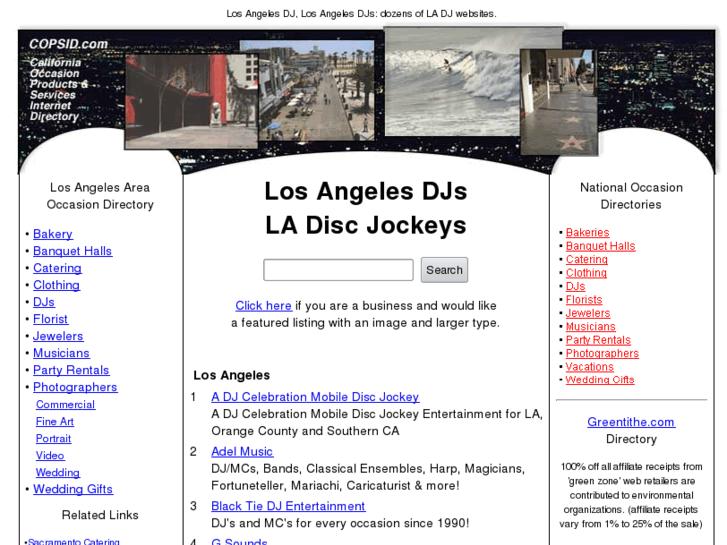
Task: Click the 'Los Angeles DJs' page heading
Action: 366,192
